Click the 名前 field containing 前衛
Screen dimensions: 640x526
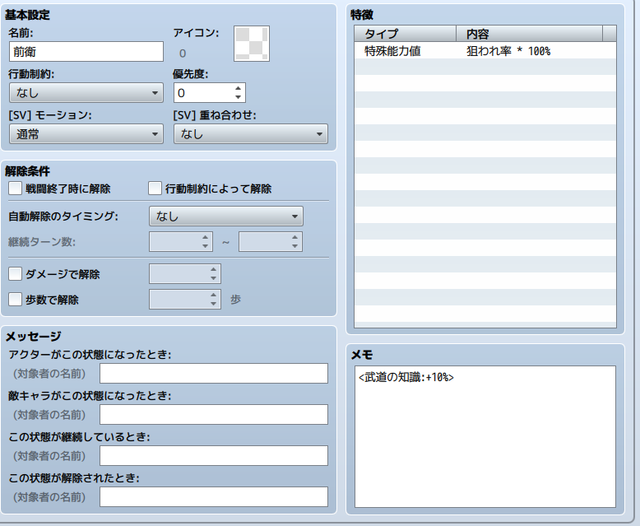(86, 51)
